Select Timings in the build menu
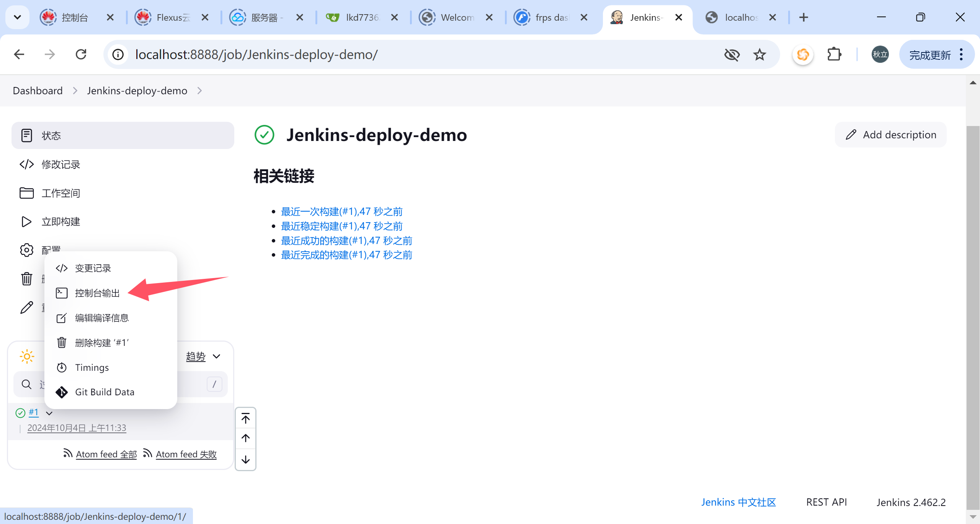 tap(92, 368)
